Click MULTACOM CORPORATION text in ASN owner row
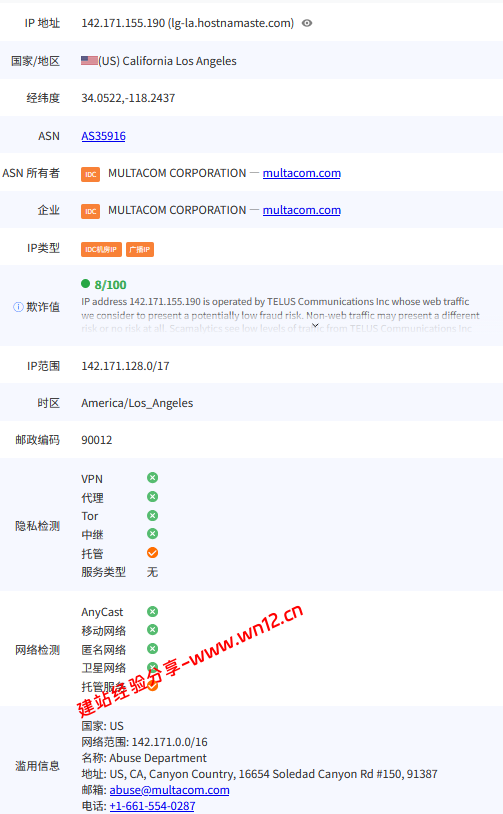The width and height of the screenshot is (503, 814). coord(177,173)
